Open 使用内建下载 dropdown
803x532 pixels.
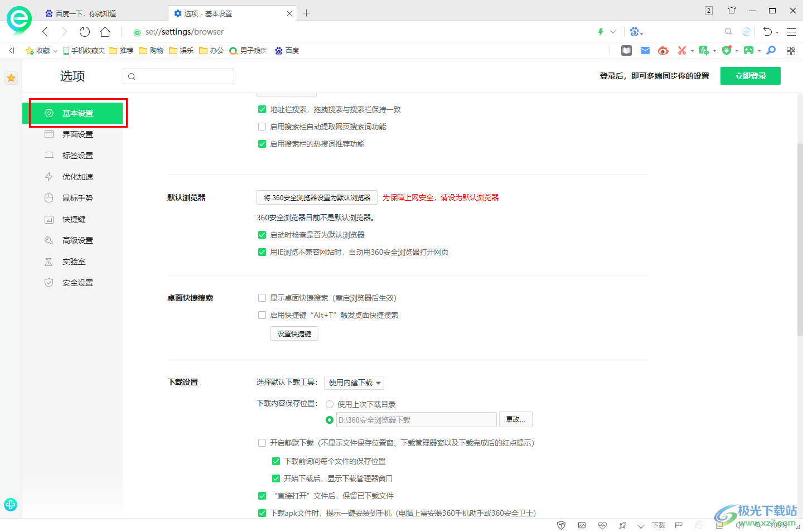(354, 383)
